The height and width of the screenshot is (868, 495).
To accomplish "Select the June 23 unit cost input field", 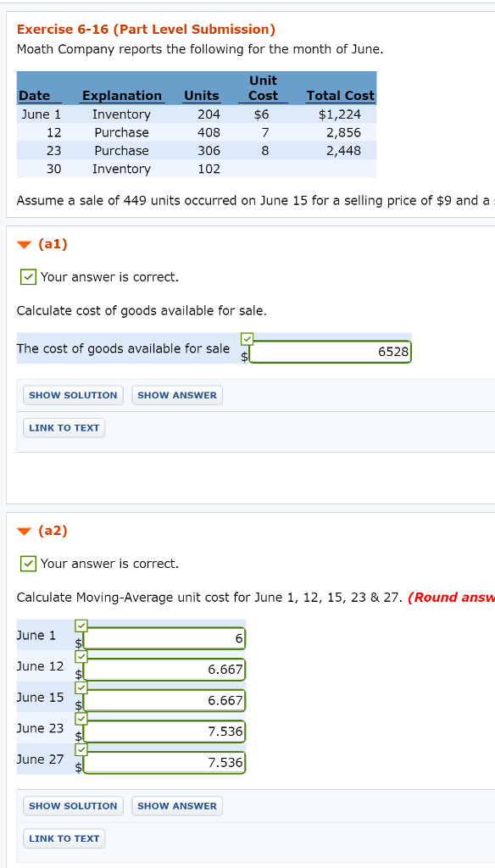I will (164, 731).
